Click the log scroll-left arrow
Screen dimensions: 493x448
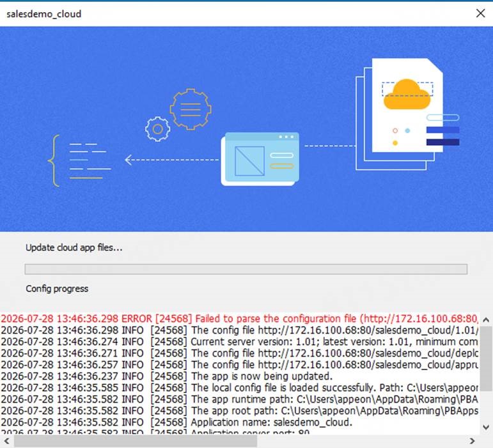(6, 441)
